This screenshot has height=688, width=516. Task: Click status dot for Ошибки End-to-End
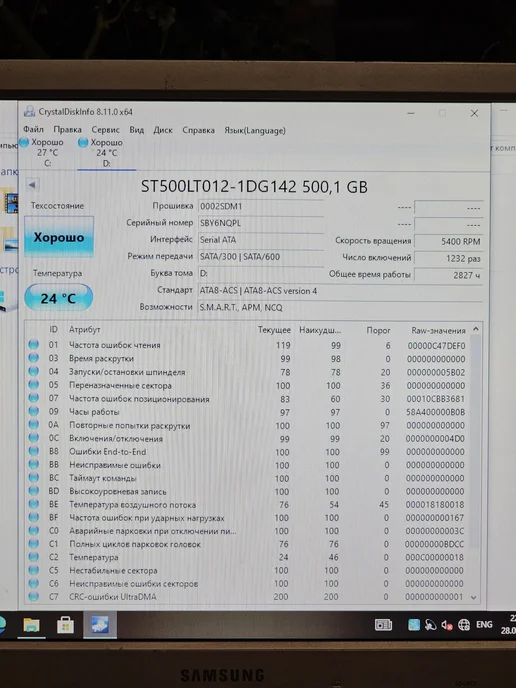click(x=33, y=451)
